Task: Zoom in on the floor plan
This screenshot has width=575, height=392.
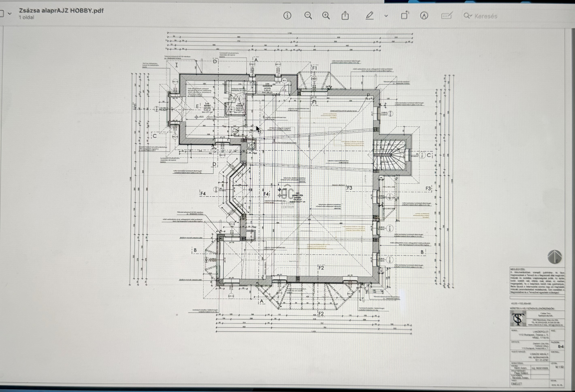Action: coord(326,16)
